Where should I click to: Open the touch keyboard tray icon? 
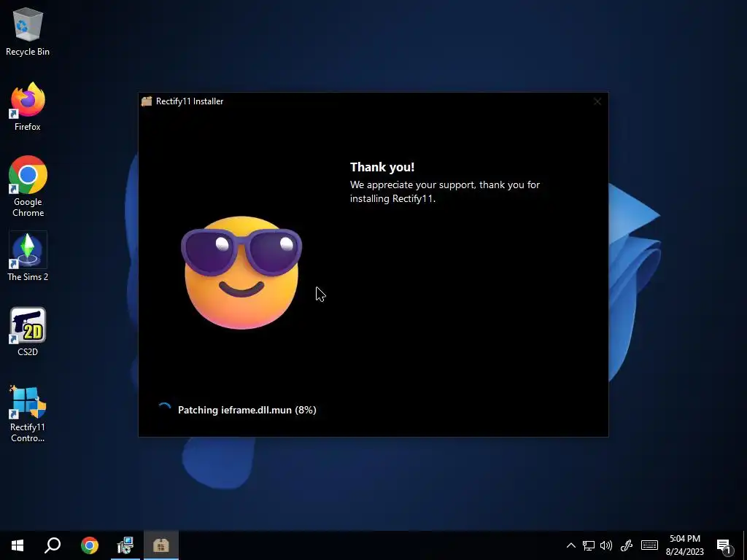pos(649,545)
